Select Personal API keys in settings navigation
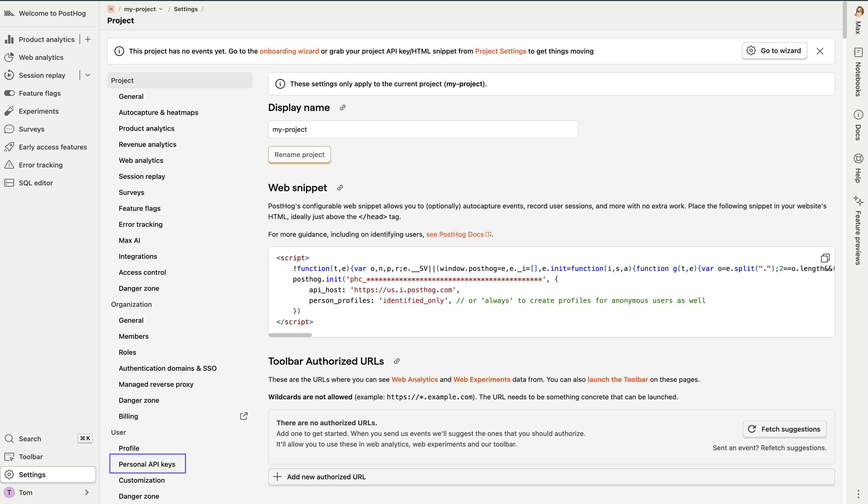 pos(147,464)
